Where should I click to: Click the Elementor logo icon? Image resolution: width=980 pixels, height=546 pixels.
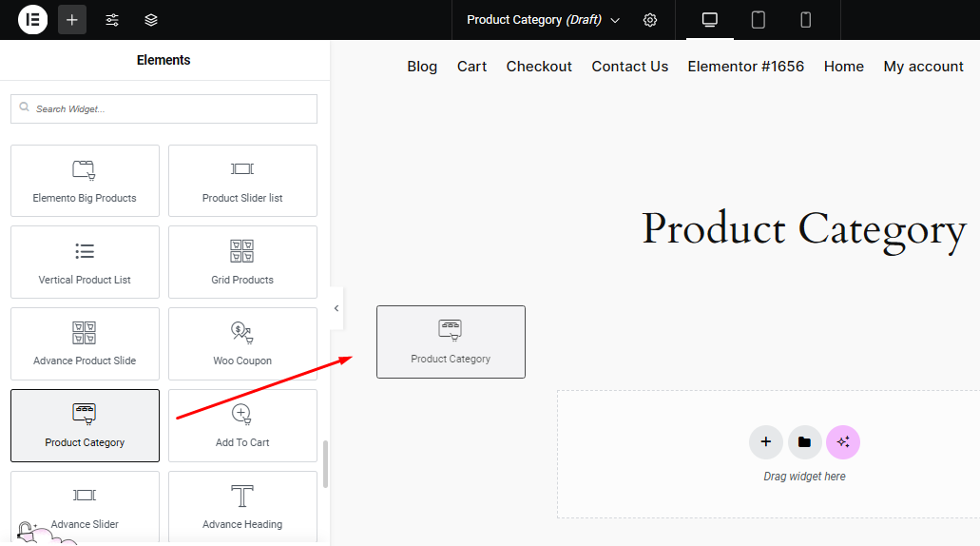pyautogui.click(x=32, y=20)
